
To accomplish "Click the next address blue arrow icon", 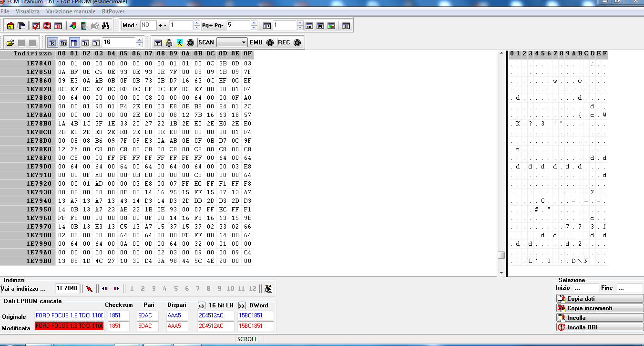I will 116,289.
